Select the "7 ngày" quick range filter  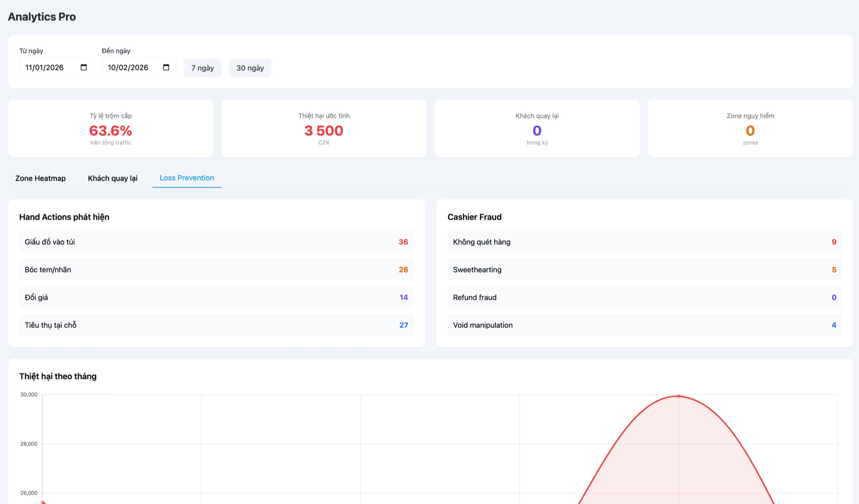[202, 68]
